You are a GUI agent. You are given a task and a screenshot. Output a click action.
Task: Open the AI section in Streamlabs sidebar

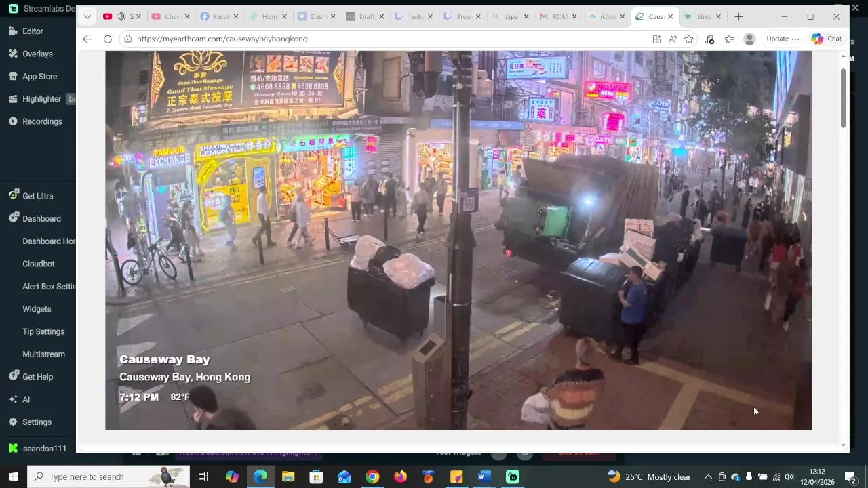pos(26,399)
